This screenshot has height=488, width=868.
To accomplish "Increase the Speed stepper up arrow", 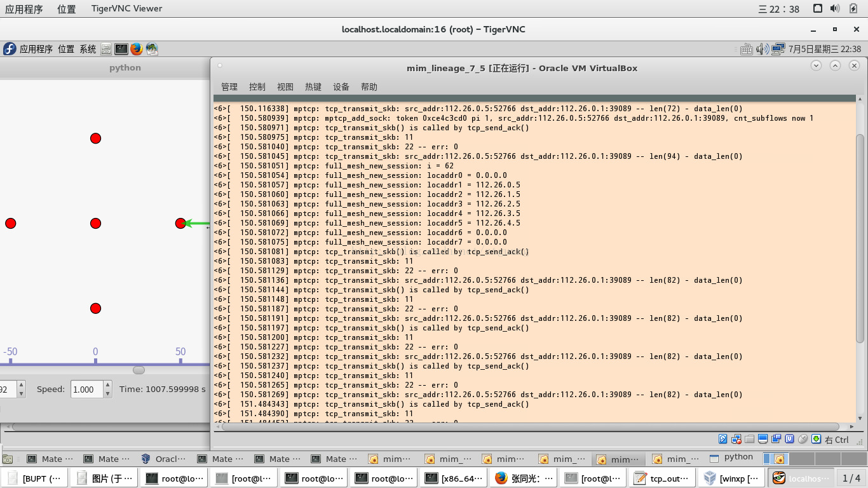I will (108, 385).
